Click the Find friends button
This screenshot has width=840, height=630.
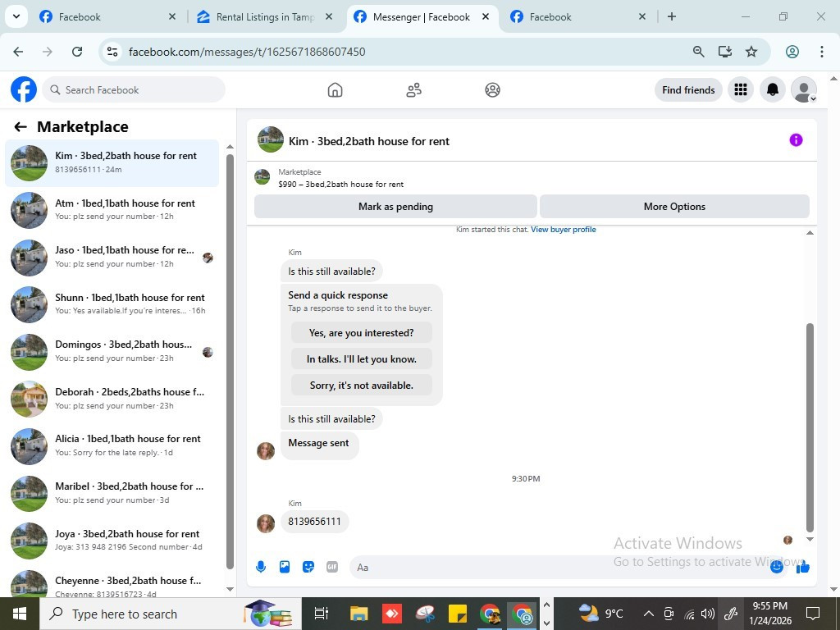pos(688,89)
